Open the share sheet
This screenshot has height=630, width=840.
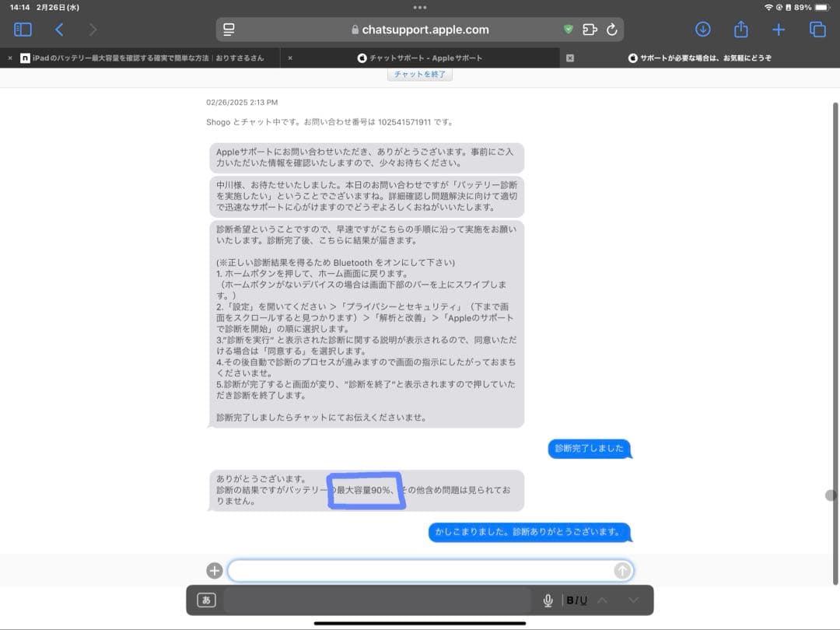pos(741,29)
